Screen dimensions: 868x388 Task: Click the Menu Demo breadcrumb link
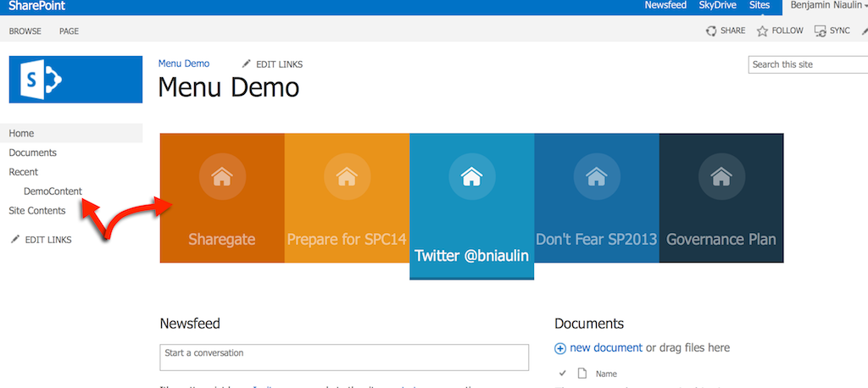click(x=184, y=64)
